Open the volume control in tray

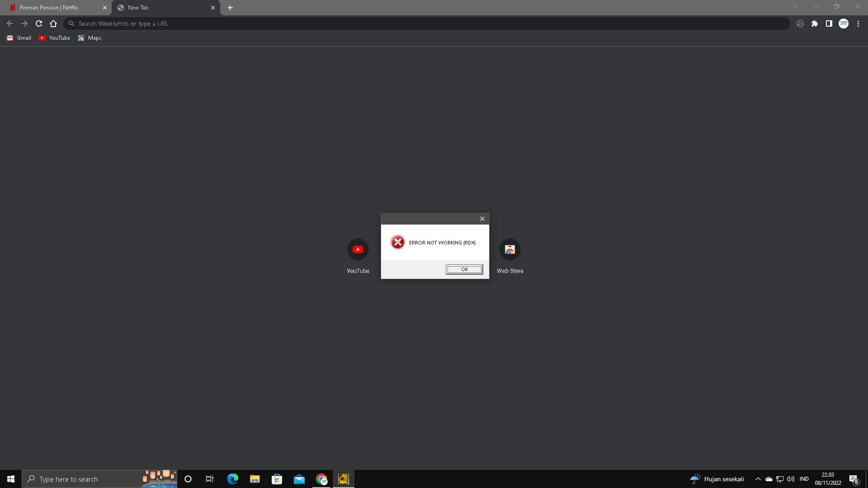(790, 479)
